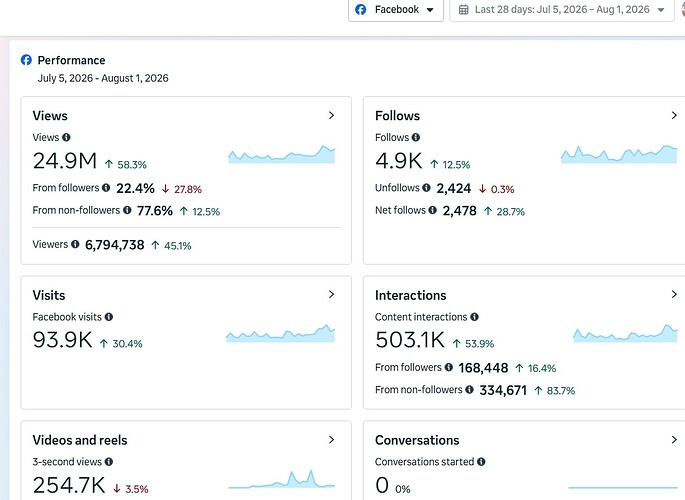
Task: Open the Videos and reels card heading
Action: (80, 440)
